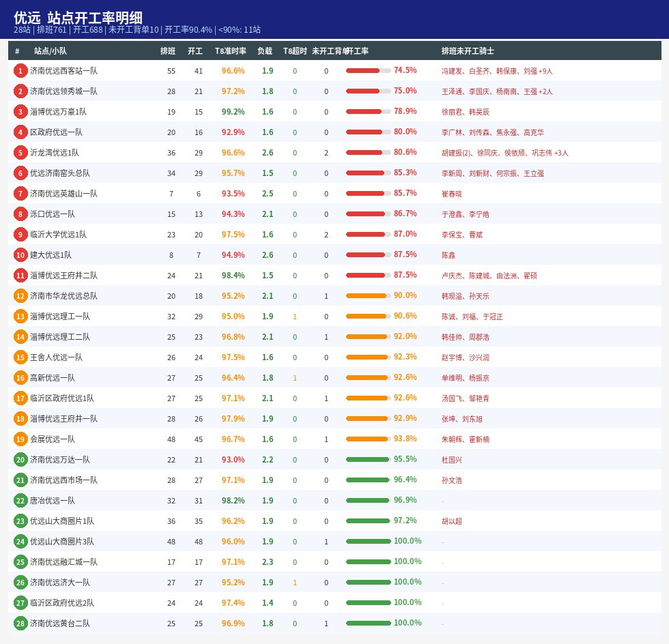Image resolution: width=669 pixels, height=644 pixels.
Task: Click the 开工 column header
Action: pyautogui.click(x=195, y=50)
